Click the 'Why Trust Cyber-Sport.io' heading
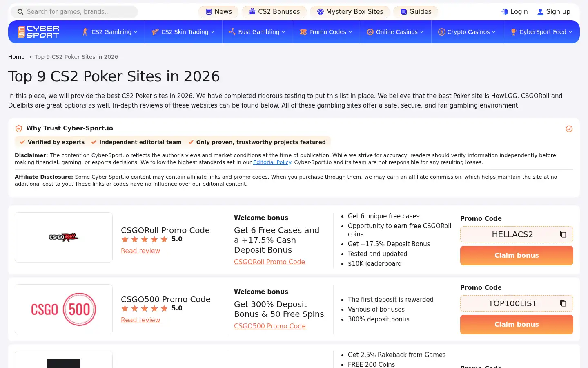 pos(69,128)
